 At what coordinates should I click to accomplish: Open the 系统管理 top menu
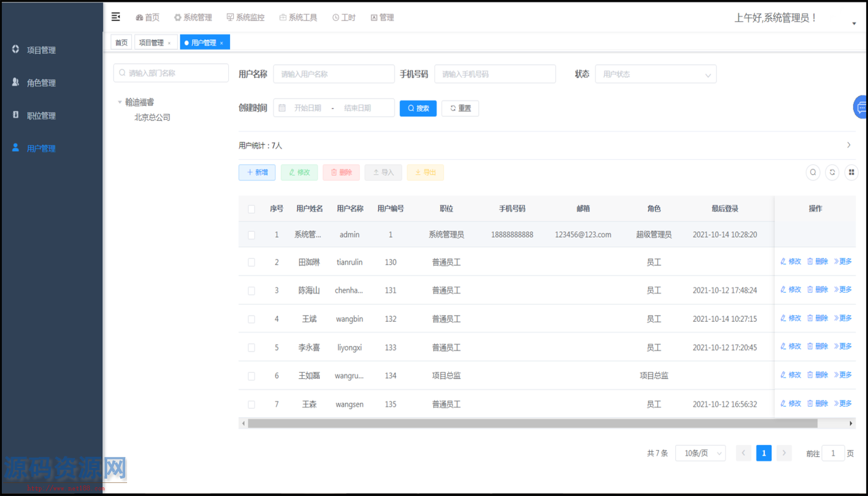(193, 17)
